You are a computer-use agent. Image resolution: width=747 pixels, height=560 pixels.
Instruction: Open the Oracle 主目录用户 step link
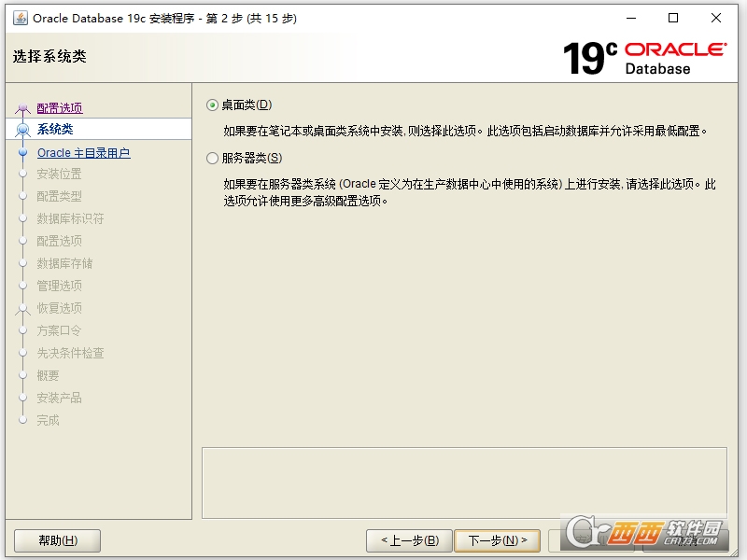[x=83, y=153]
